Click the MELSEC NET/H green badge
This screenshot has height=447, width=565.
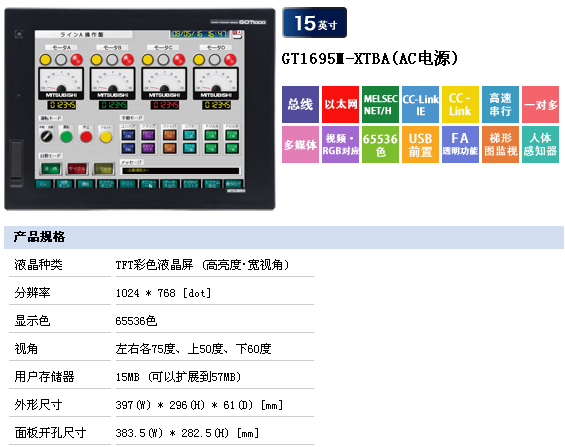380,104
